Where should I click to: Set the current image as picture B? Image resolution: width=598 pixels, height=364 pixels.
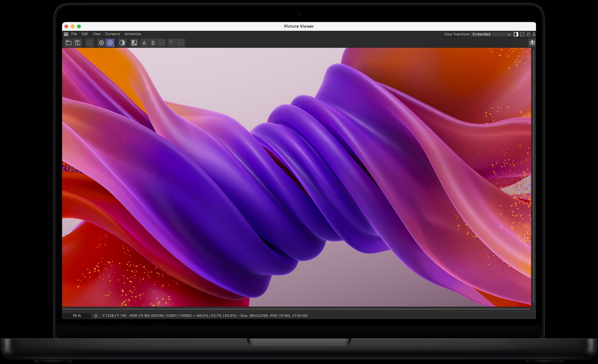[153, 43]
